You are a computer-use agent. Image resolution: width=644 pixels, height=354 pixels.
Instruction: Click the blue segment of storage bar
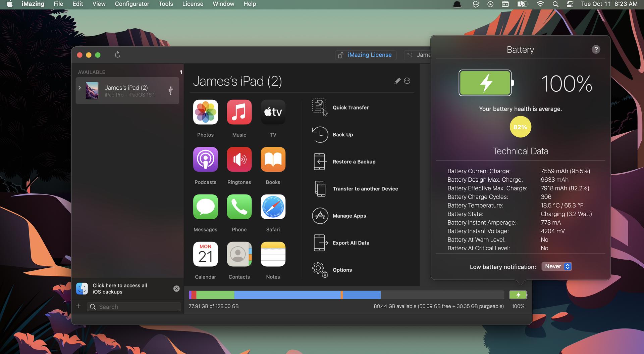(x=287, y=295)
